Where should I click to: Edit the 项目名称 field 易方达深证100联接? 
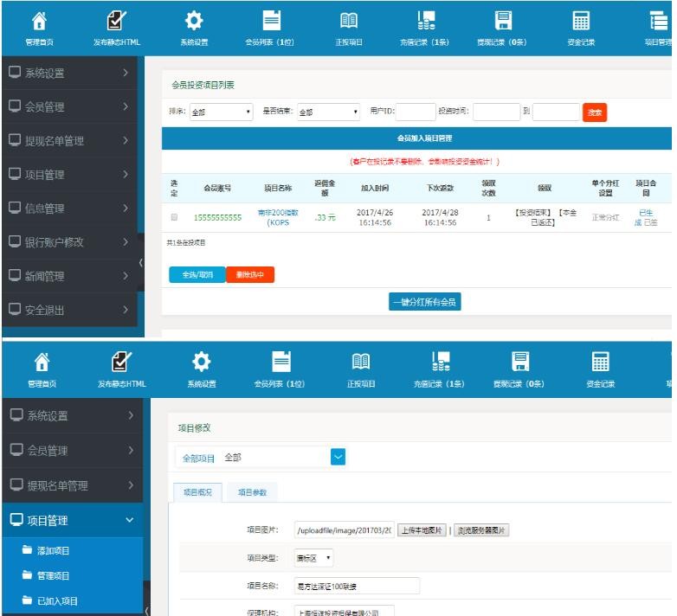pos(357,586)
